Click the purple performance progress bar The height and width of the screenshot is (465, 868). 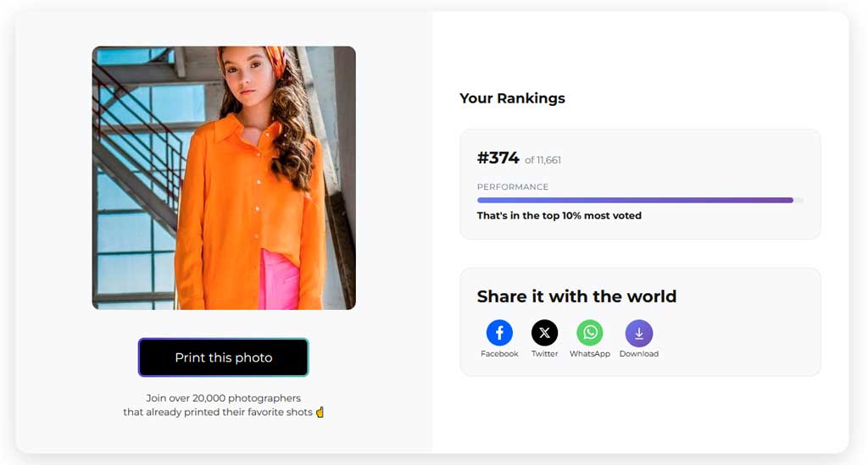point(635,201)
